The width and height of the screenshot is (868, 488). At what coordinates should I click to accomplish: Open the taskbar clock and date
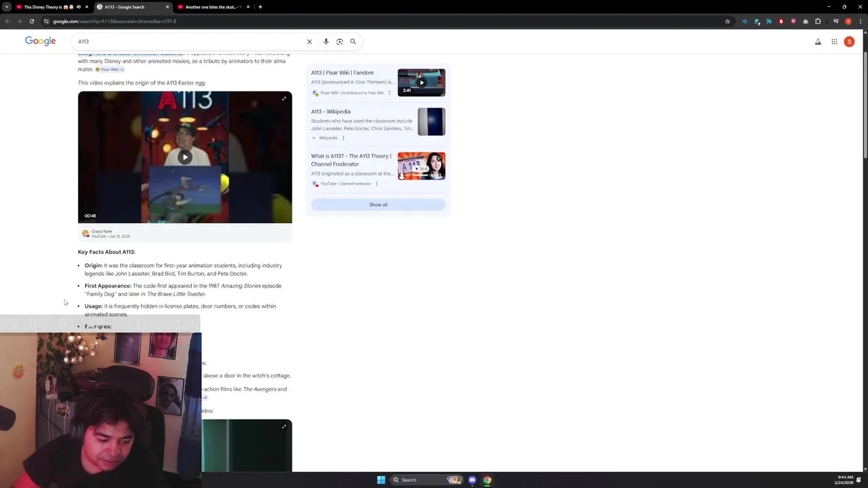coord(845,480)
